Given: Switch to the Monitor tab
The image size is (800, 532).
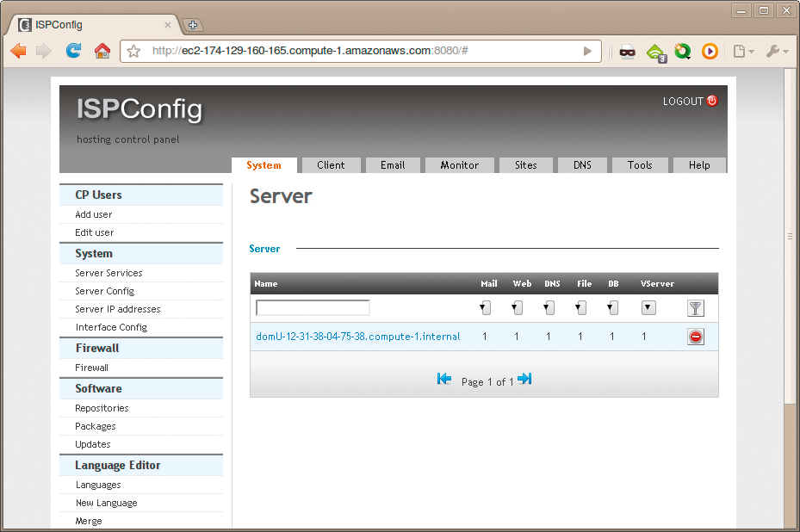Looking at the screenshot, I should coord(460,165).
